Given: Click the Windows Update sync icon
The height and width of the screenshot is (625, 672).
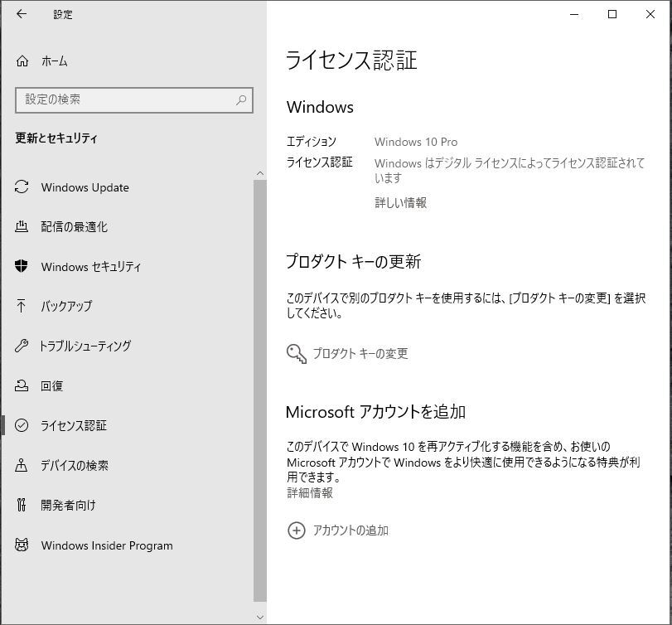Looking at the screenshot, I should pyautogui.click(x=22, y=187).
